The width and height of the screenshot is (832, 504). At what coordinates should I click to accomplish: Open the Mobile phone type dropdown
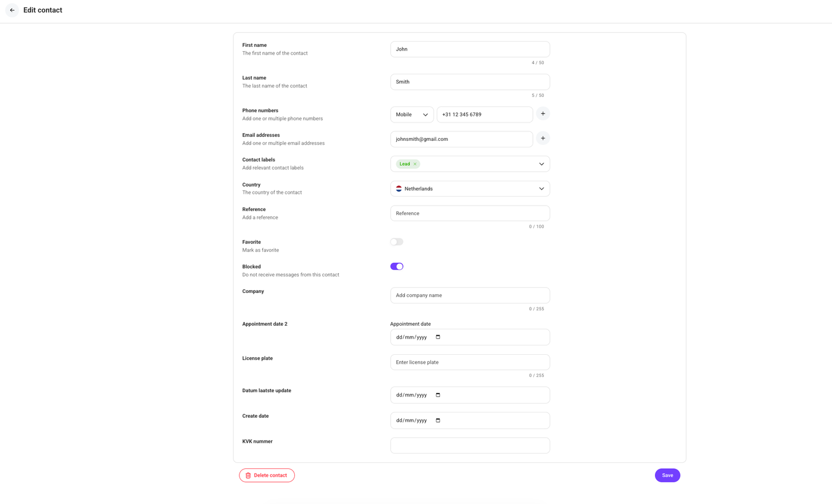(412, 115)
